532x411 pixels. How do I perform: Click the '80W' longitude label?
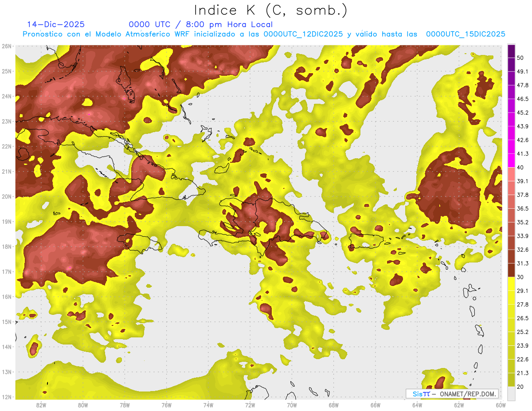(x=83, y=405)
